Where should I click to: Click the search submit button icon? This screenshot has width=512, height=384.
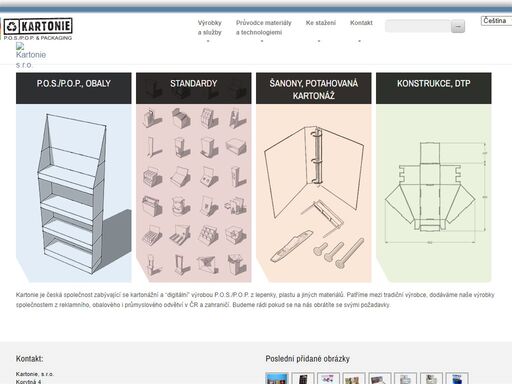(458, 26)
